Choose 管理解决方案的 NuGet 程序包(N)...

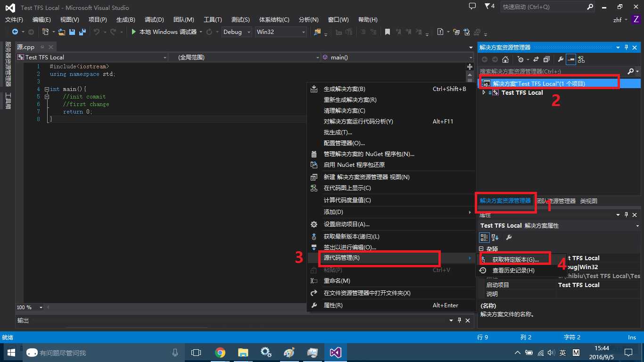[391, 154]
